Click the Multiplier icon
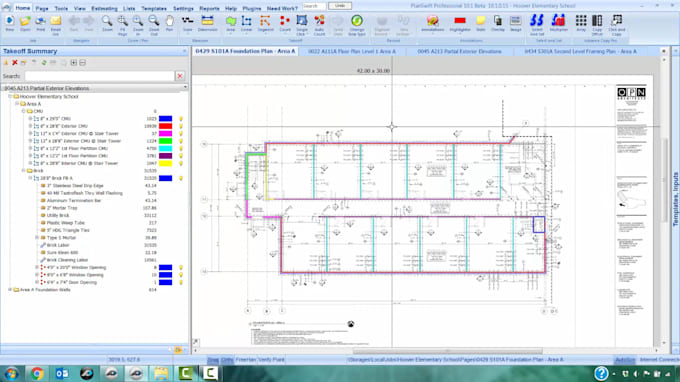680x382 pixels. pos(559,21)
